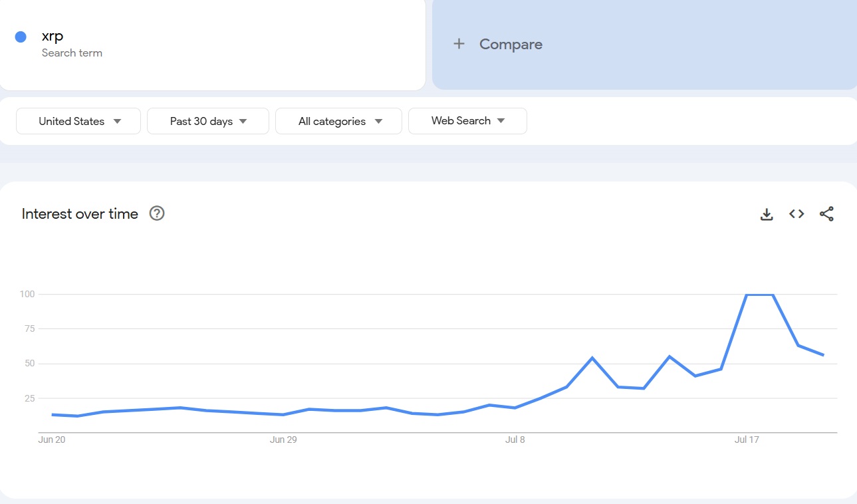Click the 50 y-axis value
Viewport: 857px width, 504px height.
pyautogui.click(x=30, y=364)
